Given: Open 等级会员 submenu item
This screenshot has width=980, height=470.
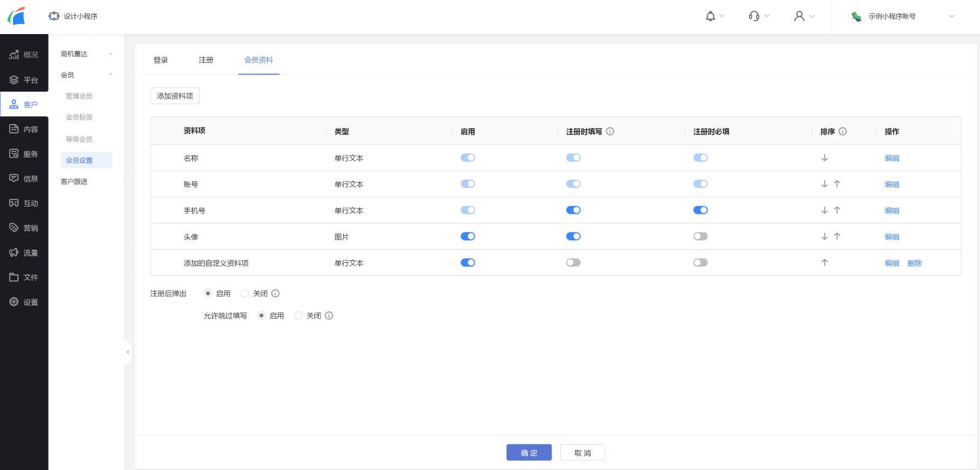Looking at the screenshot, I should tap(79, 139).
